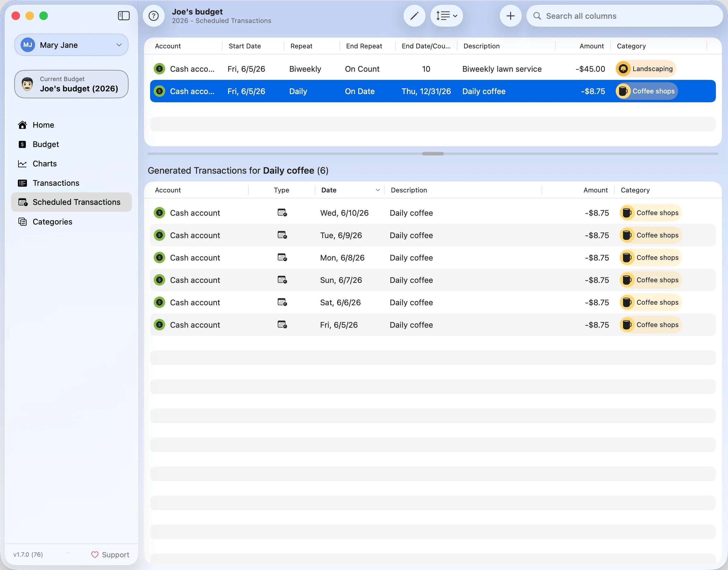
Task: Select the Biweekly lawn service row
Action: (433, 69)
